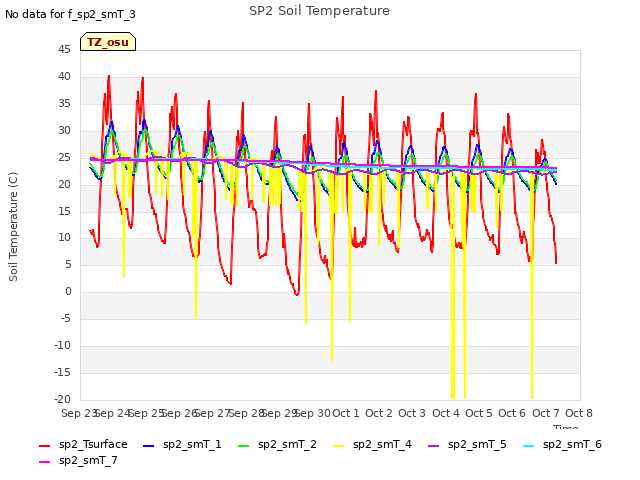Viewport: 640px width, 480px height.
Task: Click the magenta sp2_smT_7 legend swatch
Action: (x=44, y=462)
